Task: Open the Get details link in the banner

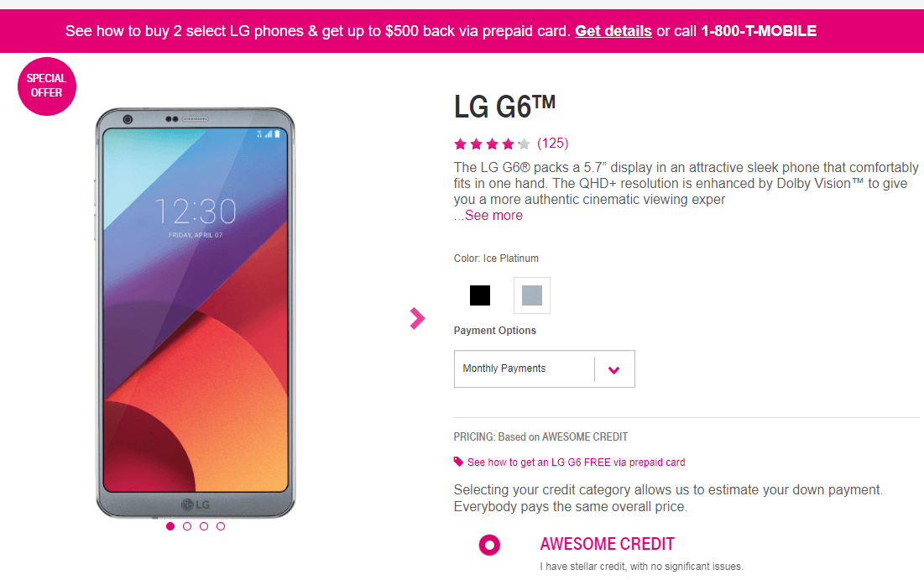Action: 613,31
